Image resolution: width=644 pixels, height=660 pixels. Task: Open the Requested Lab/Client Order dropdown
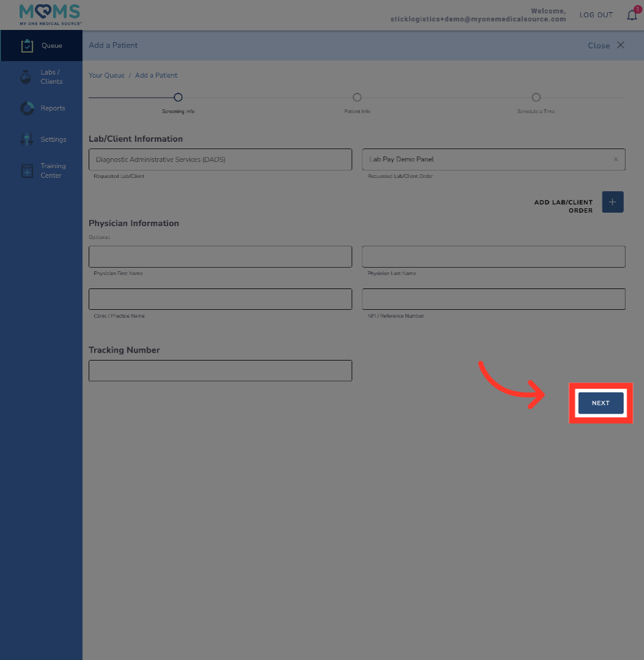point(486,159)
